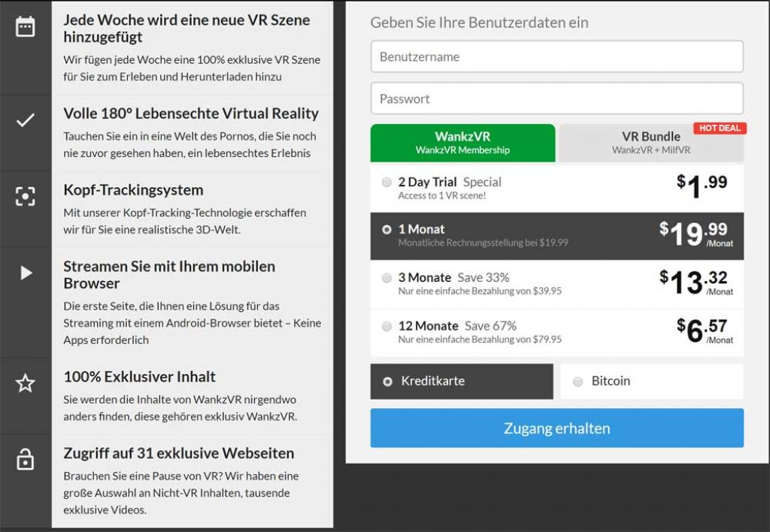
Task: Click the Kopf-Tracking focus icon
Action: point(26,196)
